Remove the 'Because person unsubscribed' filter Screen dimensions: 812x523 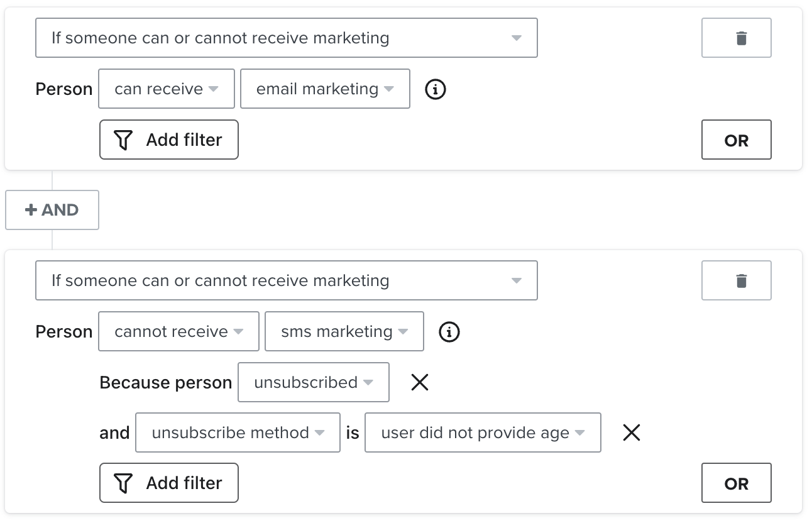point(419,382)
